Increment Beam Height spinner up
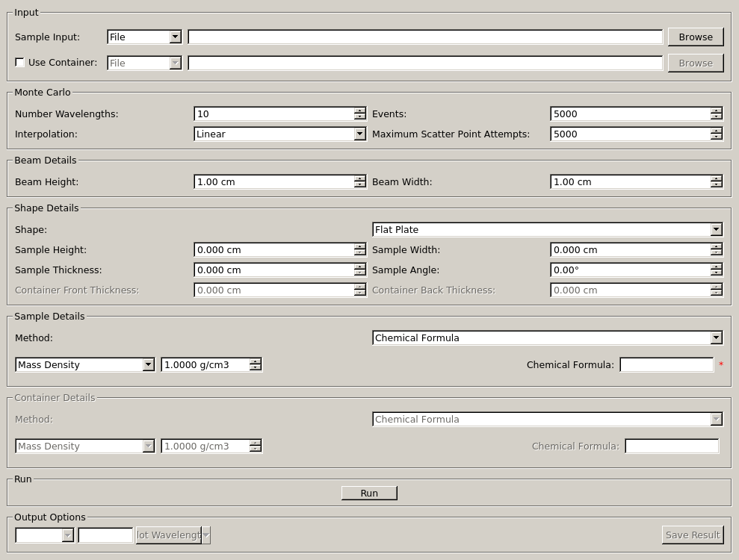 click(x=360, y=178)
